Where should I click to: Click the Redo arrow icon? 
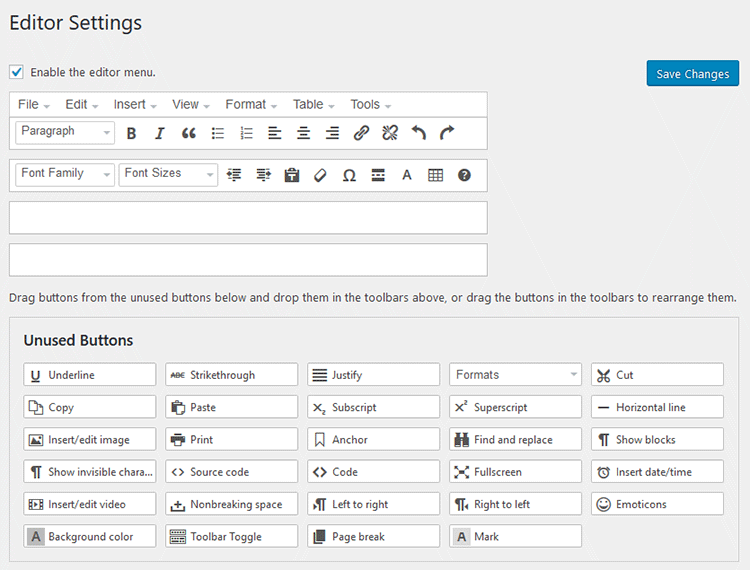pos(447,133)
